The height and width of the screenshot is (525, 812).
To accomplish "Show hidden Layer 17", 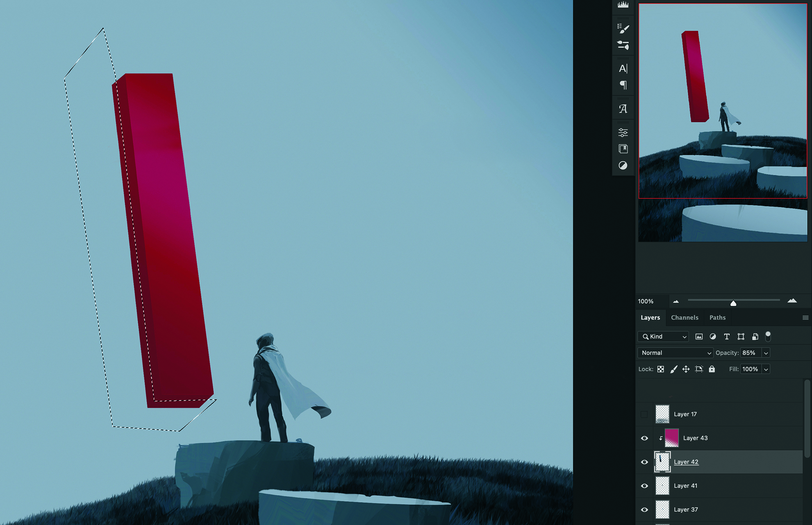I will click(x=644, y=414).
